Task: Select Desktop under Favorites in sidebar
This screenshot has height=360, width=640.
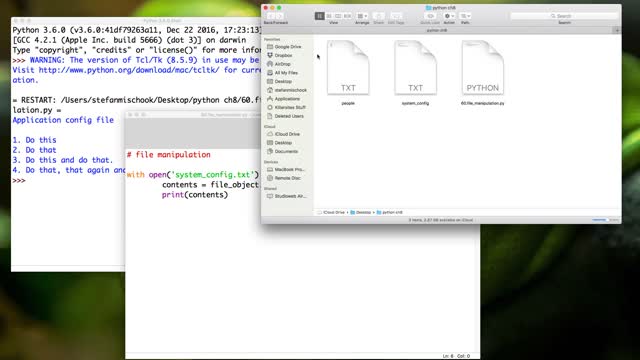Action: 283,82
